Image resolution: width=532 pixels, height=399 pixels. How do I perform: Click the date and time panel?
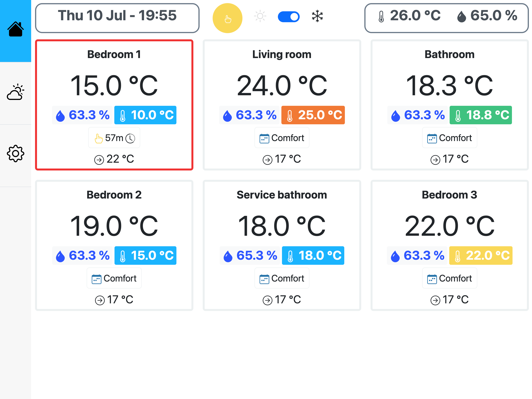coord(117,18)
